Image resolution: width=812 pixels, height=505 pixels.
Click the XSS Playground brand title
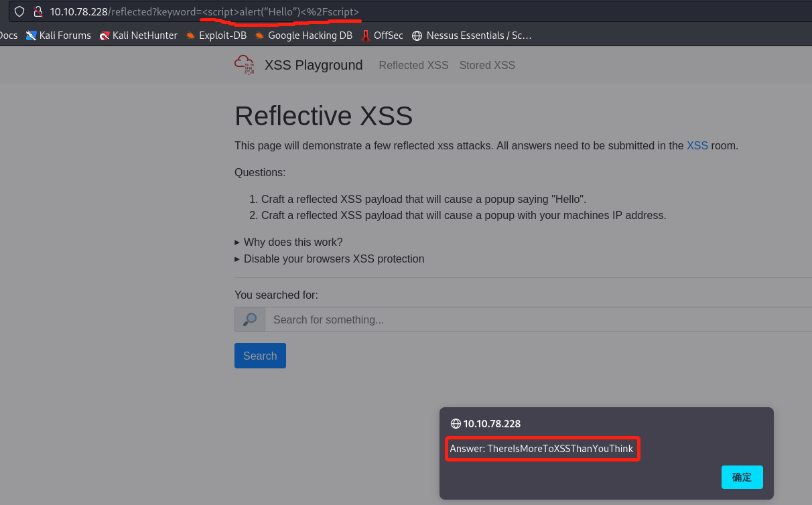tap(314, 65)
